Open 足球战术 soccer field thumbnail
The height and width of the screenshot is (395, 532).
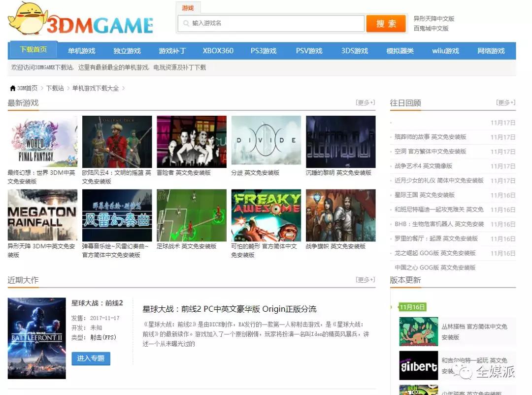click(x=192, y=215)
